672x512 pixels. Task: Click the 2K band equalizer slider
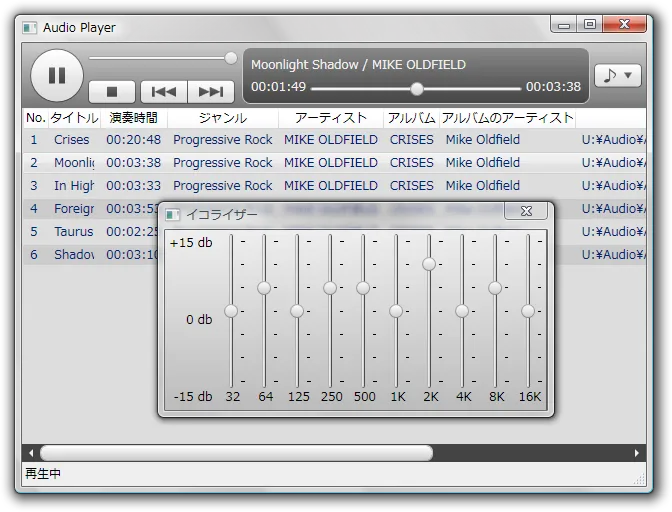(x=429, y=264)
